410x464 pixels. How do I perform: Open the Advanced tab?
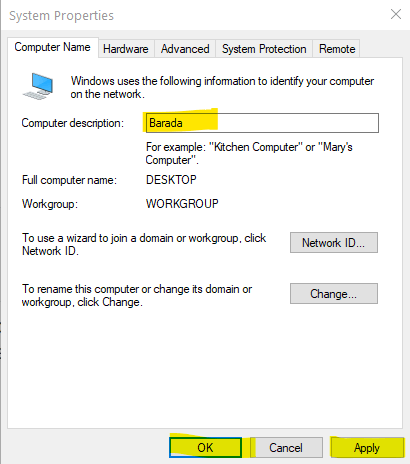[x=185, y=49]
